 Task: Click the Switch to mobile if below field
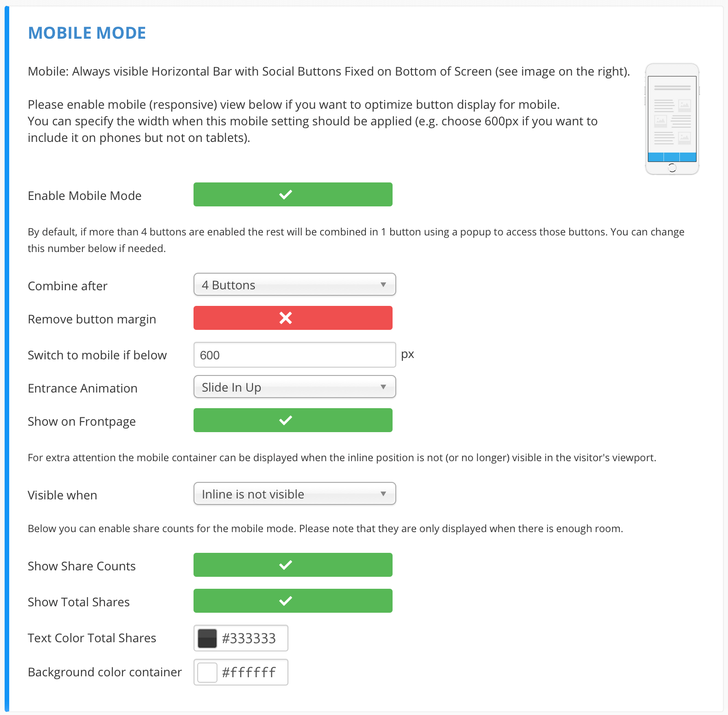coord(294,355)
